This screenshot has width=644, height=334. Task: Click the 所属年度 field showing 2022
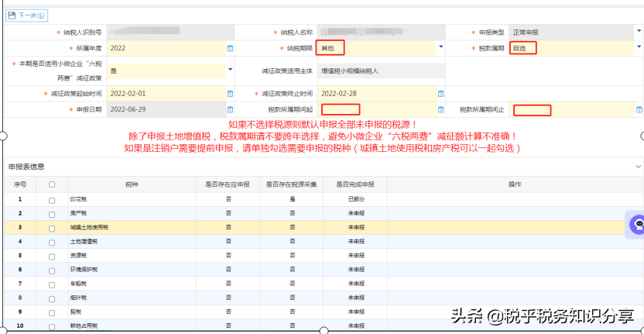pos(166,48)
